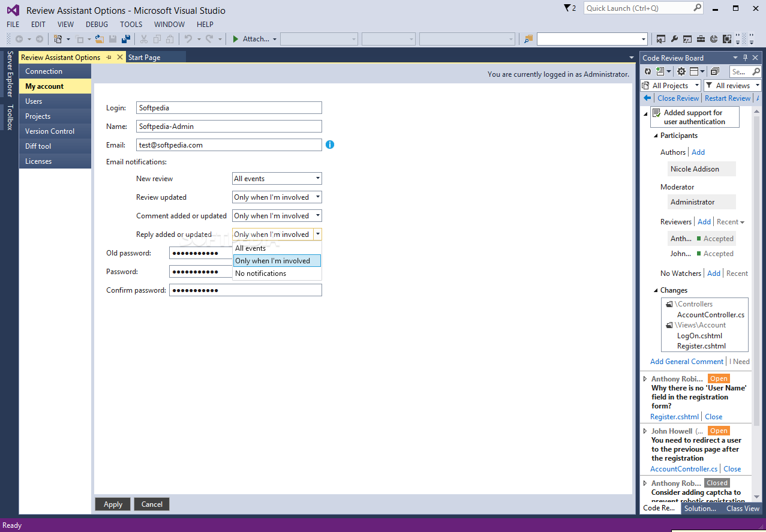Click the pin icon on Review Assistant Options tab

point(109,57)
